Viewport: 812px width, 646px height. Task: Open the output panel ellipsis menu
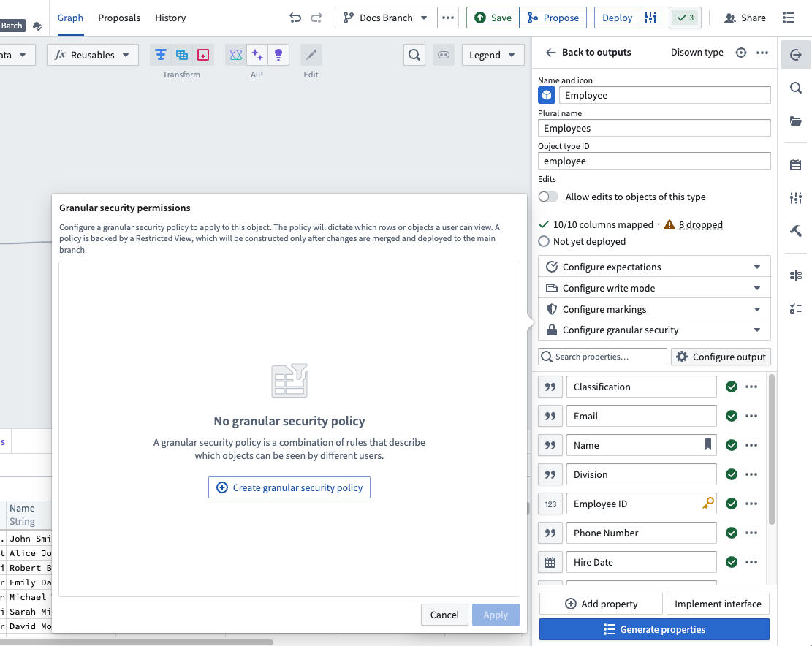coord(762,53)
